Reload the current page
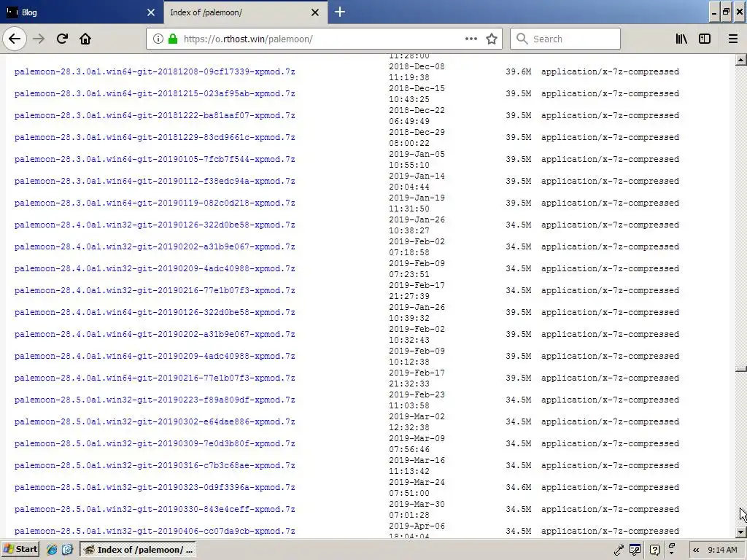 tap(62, 39)
